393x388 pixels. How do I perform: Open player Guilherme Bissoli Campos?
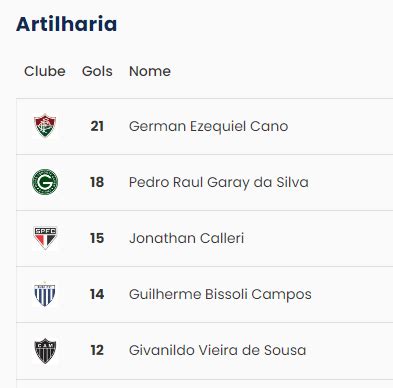[x=220, y=294]
